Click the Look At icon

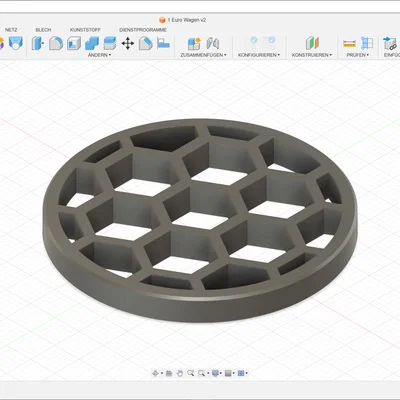169,373
